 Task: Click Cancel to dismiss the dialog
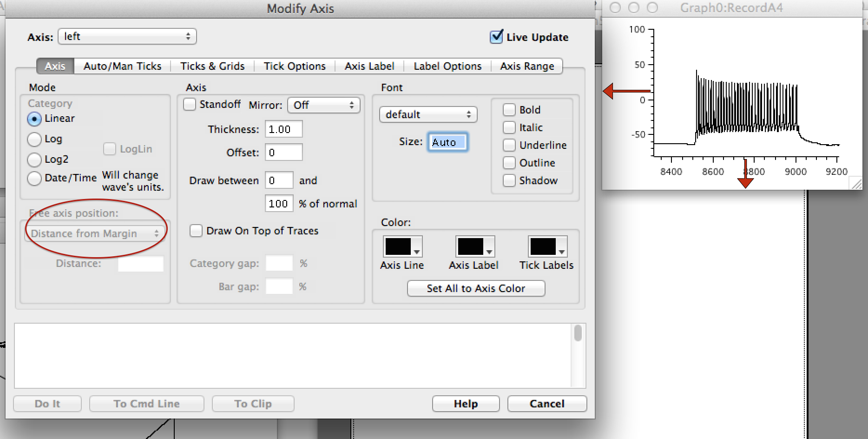[x=547, y=404]
